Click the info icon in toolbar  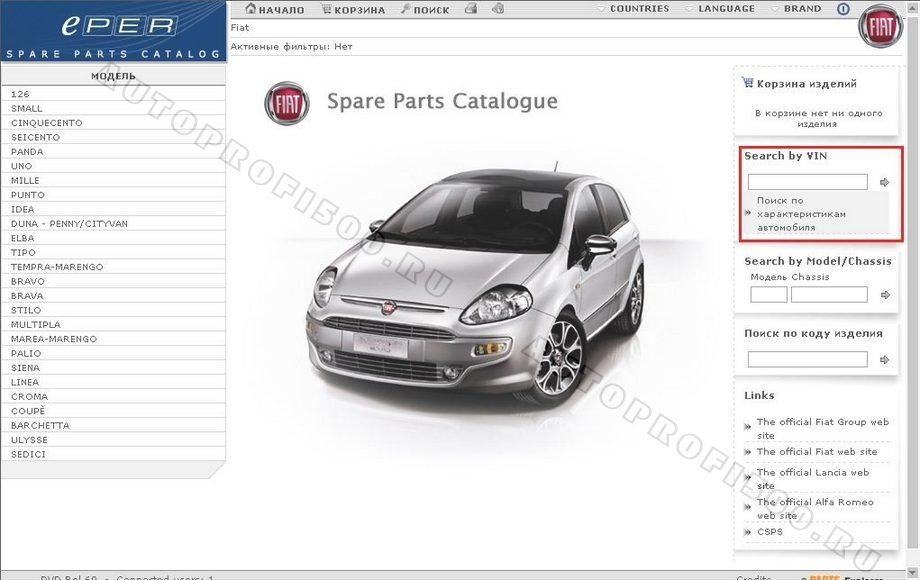(x=843, y=9)
